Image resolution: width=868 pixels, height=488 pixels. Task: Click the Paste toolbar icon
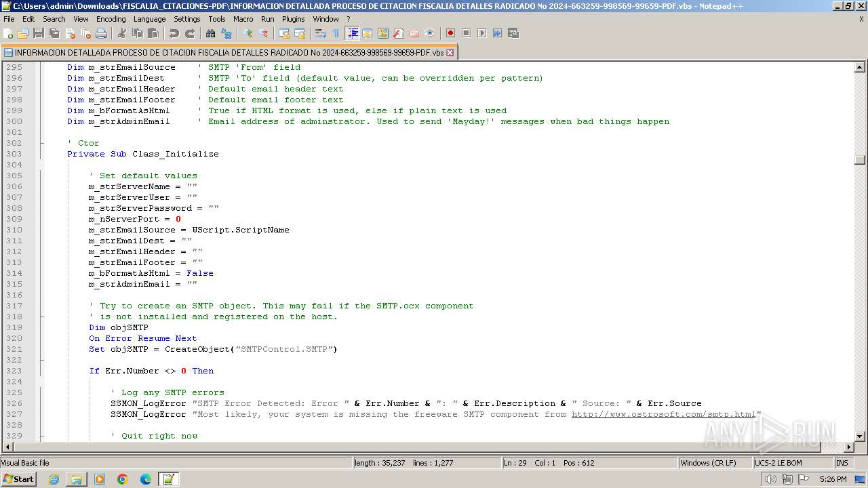coord(153,33)
